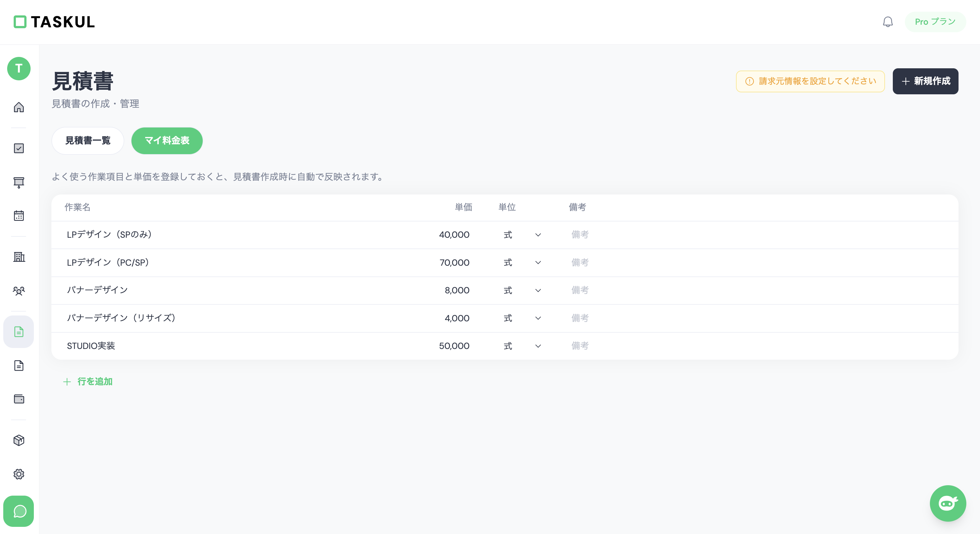
Task: Click the 新規作成 button
Action: (x=925, y=81)
